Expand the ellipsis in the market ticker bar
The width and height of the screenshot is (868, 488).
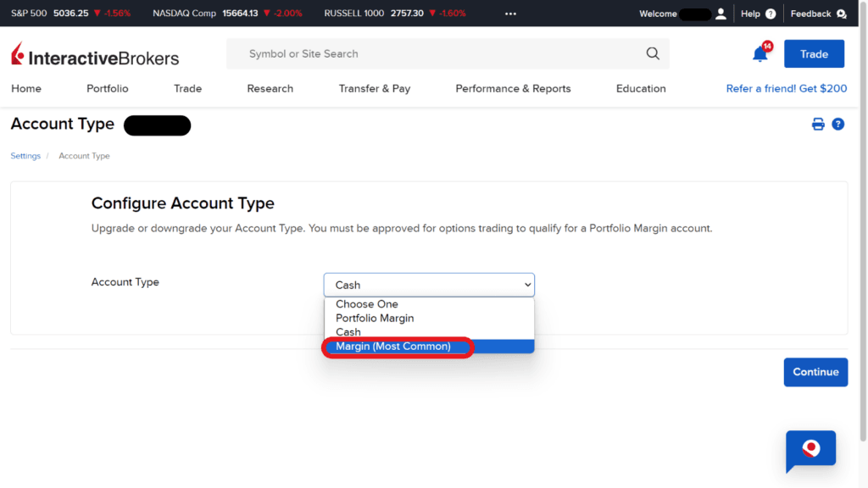(510, 13)
